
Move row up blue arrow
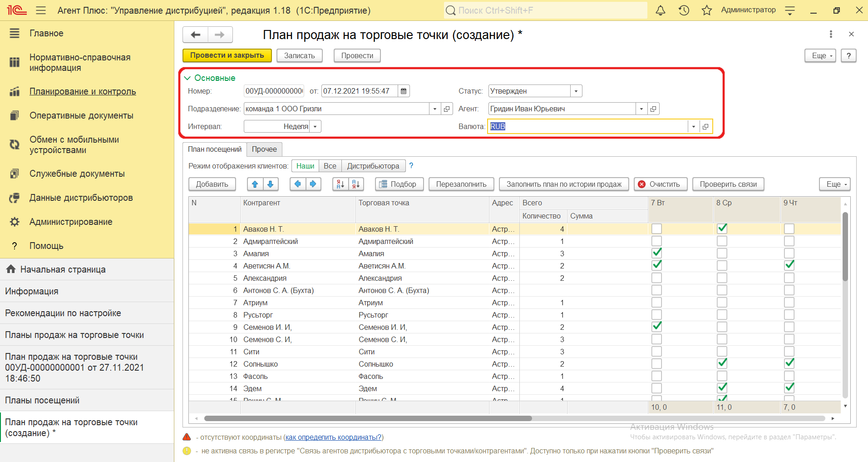255,184
